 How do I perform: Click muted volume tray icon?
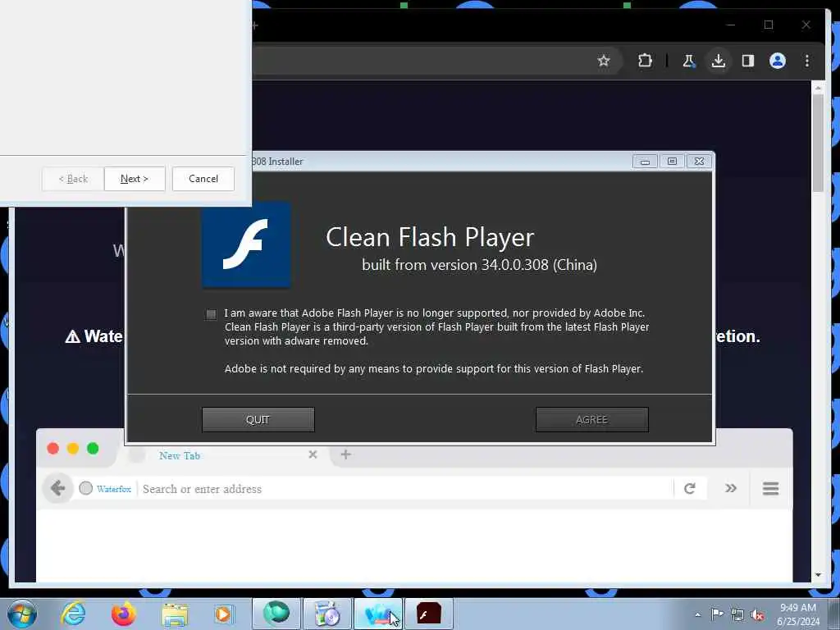[757, 614]
